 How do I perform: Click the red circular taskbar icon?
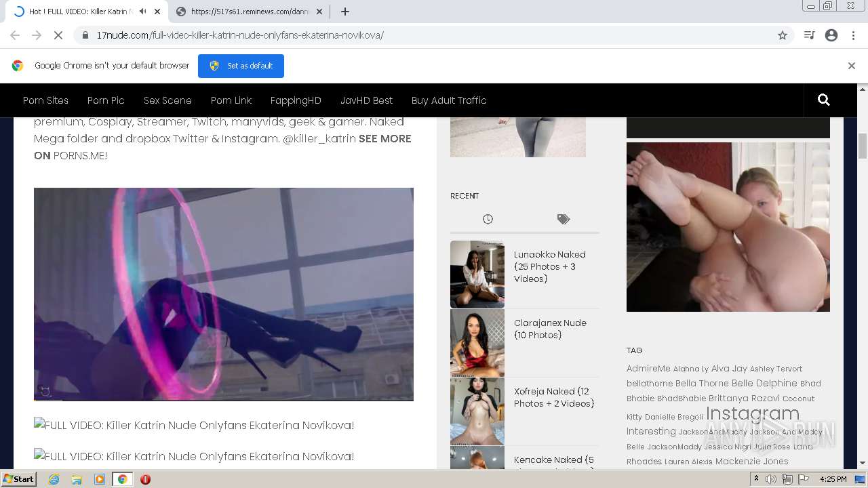point(145,479)
